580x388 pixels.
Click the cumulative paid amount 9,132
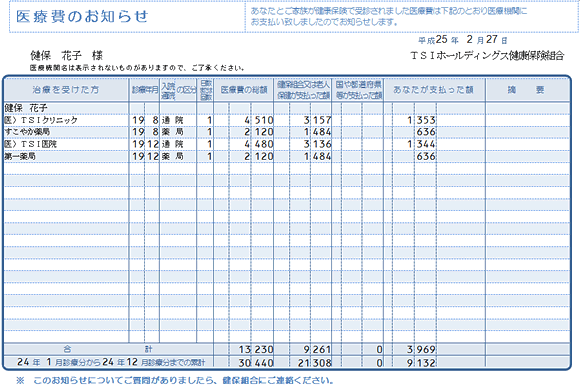tap(421, 363)
